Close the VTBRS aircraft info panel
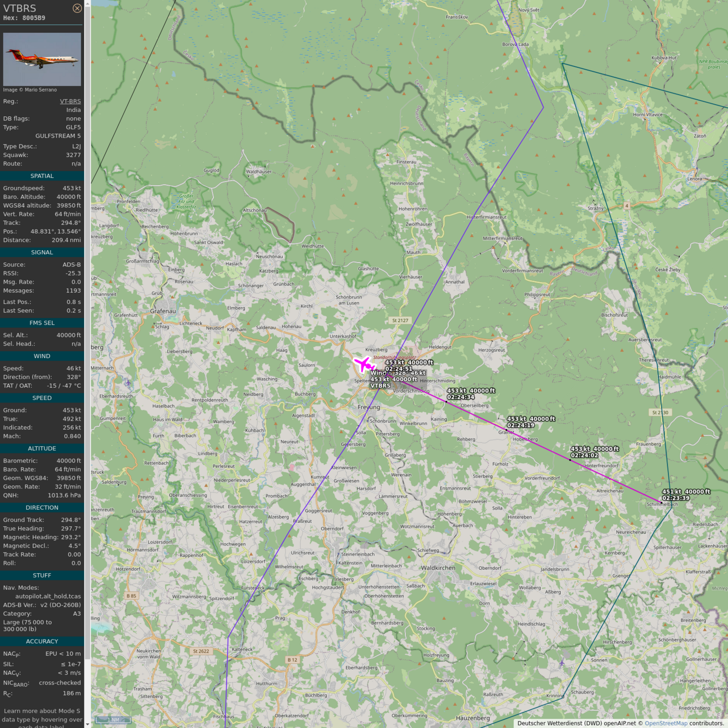This screenshot has width=728, height=728. 77,8
